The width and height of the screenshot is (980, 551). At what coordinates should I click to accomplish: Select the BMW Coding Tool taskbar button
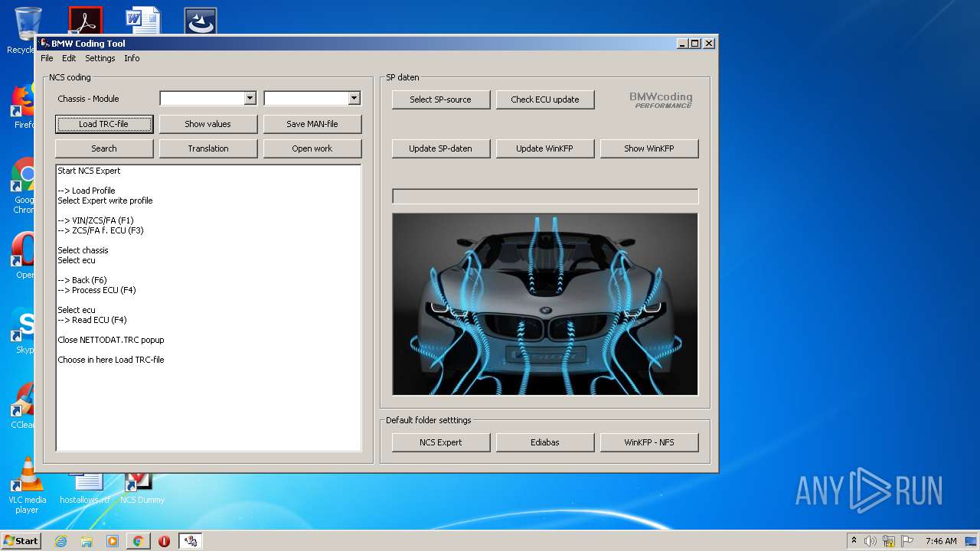pos(191,541)
